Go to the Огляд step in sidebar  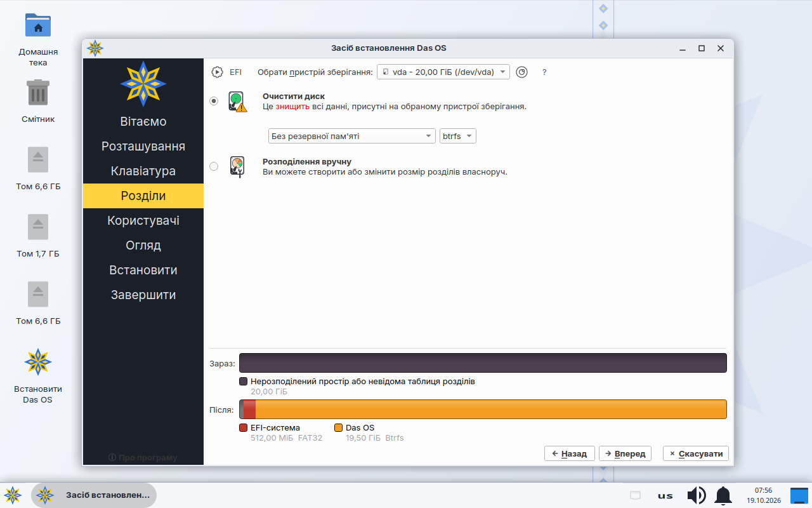[x=143, y=245]
